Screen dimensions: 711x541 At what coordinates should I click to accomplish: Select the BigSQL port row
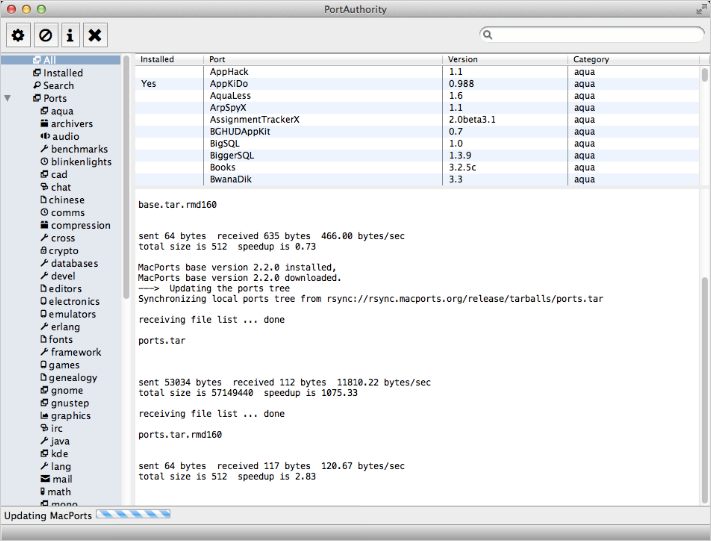pyautogui.click(x=417, y=143)
